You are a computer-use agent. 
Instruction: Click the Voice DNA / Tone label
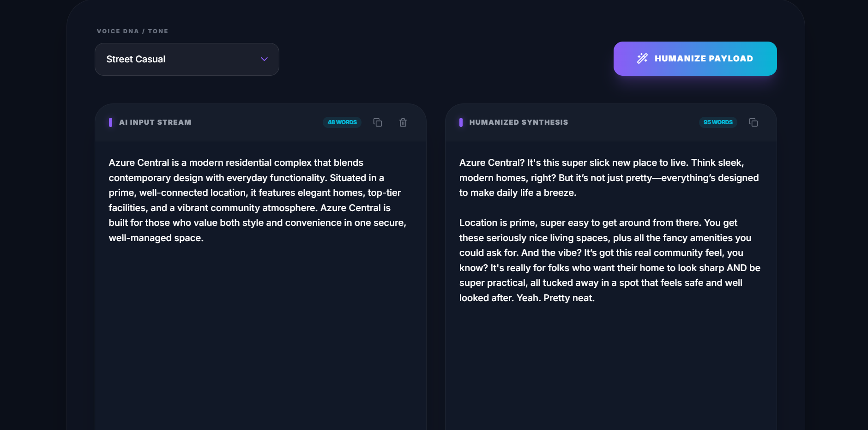pos(133,31)
